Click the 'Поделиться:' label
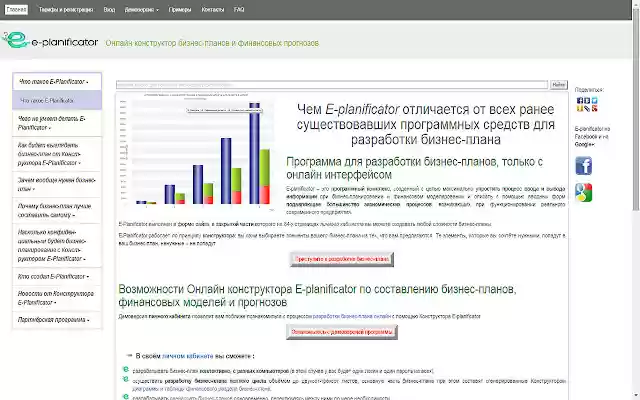 tap(589, 90)
